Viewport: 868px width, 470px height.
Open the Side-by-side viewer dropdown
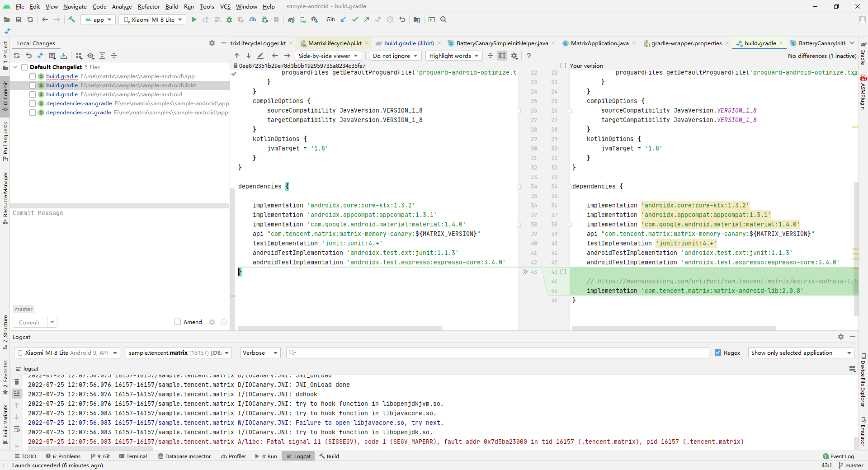click(x=328, y=56)
